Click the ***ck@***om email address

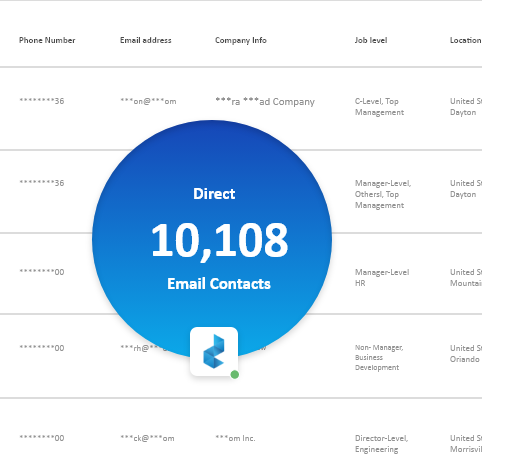point(147,438)
